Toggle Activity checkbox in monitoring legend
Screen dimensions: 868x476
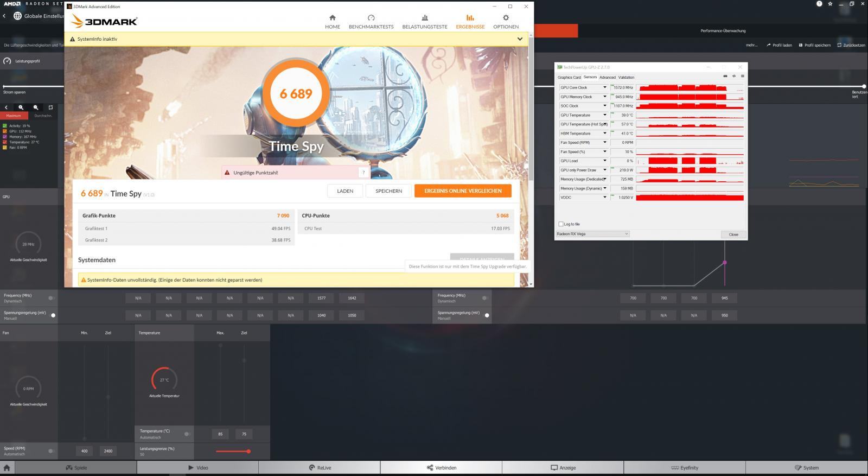coord(5,126)
